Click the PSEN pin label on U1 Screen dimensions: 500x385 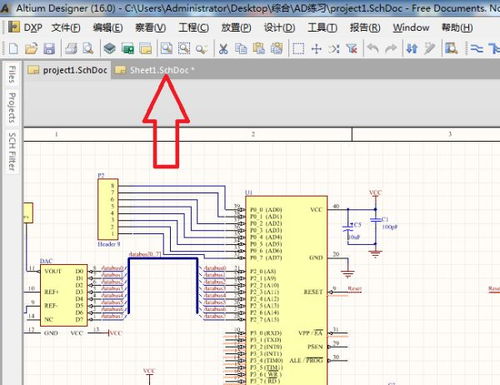[x=315, y=347]
